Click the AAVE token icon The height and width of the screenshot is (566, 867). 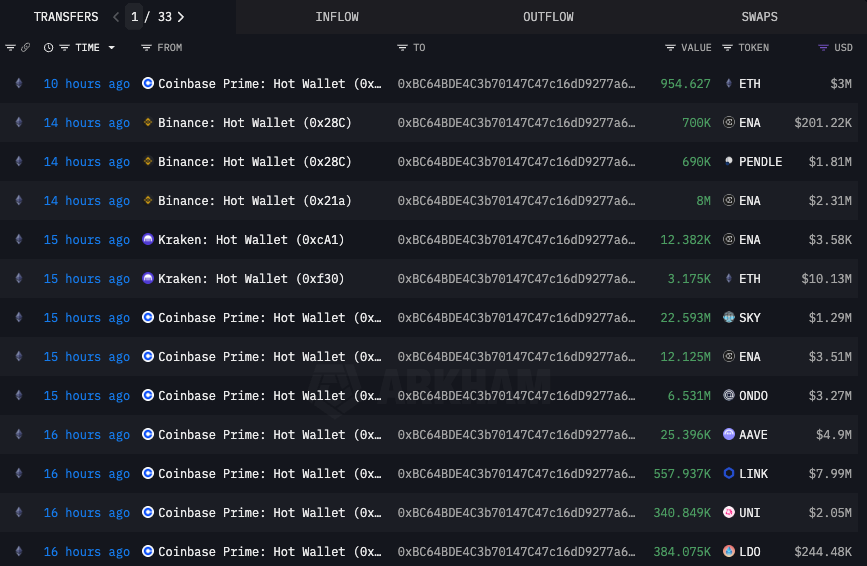point(729,435)
